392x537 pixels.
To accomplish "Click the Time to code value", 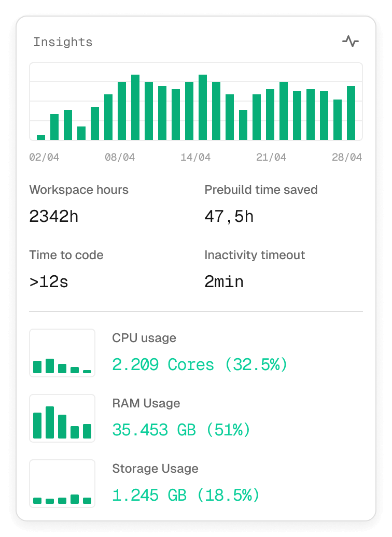I will click(49, 282).
